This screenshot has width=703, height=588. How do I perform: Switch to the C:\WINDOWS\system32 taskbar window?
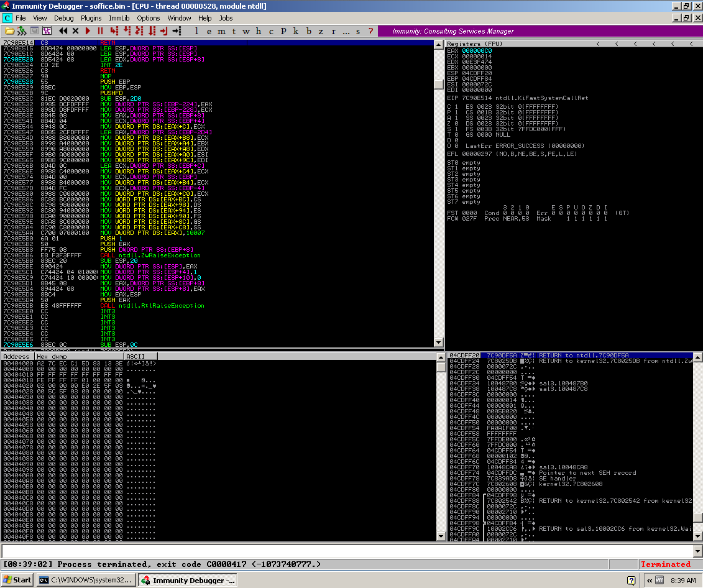(86, 580)
